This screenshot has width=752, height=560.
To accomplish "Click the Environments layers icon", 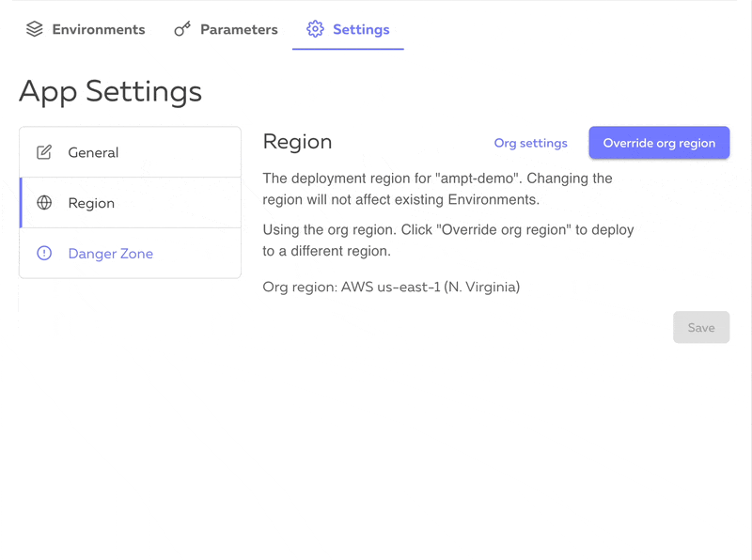I will pos(35,29).
